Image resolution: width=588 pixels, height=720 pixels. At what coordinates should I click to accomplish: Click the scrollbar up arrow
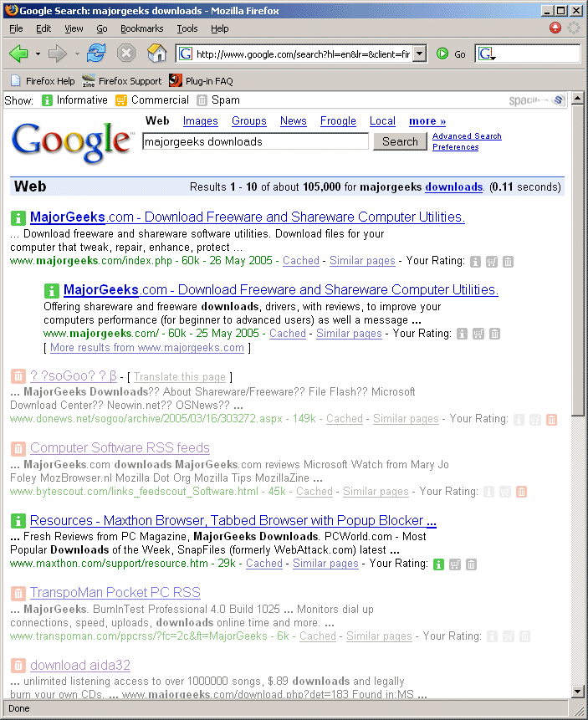click(578, 98)
